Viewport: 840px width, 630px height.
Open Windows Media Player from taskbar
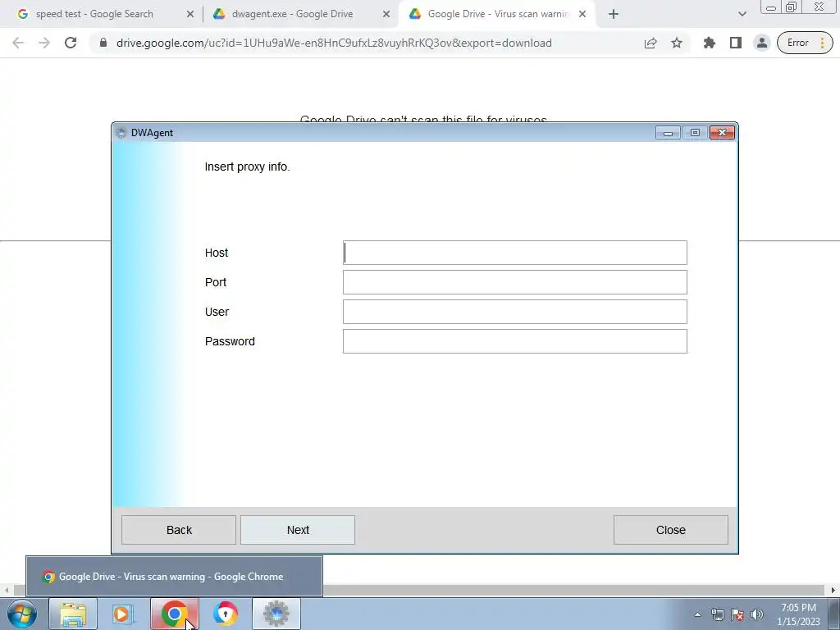click(x=123, y=614)
